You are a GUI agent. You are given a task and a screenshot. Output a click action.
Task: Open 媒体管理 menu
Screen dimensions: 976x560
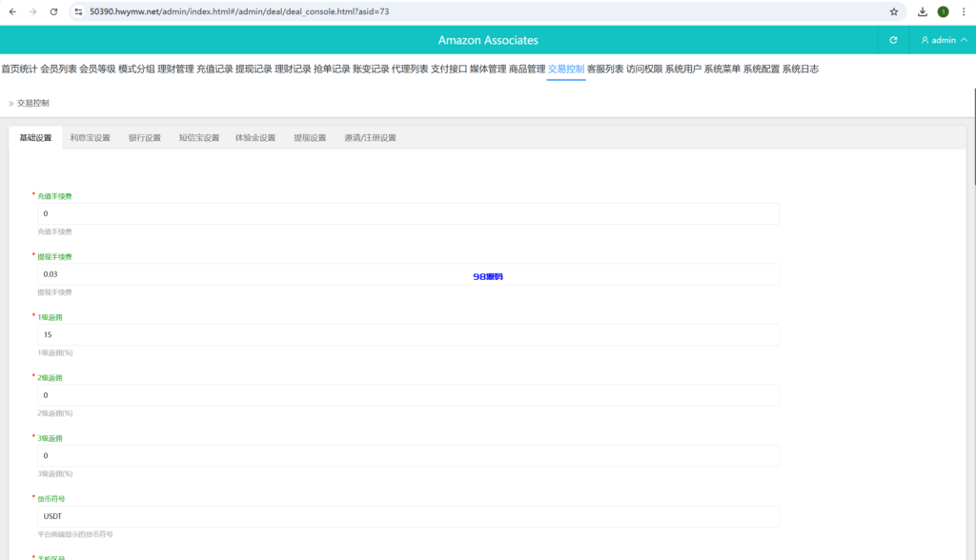click(x=488, y=70)
